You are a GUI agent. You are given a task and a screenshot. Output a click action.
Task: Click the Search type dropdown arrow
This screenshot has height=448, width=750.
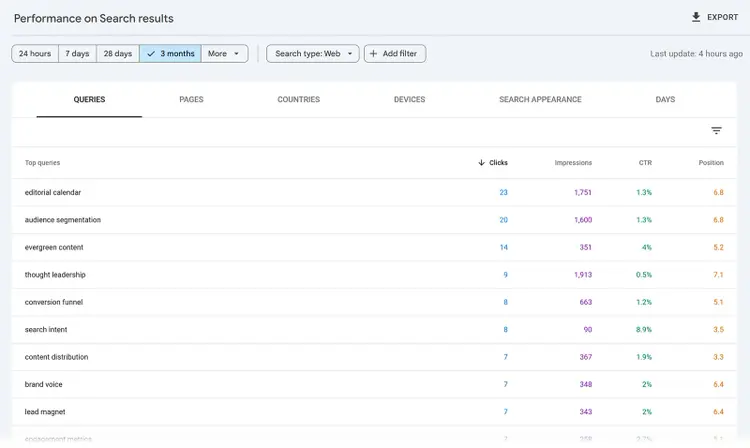tap(350, 54)
